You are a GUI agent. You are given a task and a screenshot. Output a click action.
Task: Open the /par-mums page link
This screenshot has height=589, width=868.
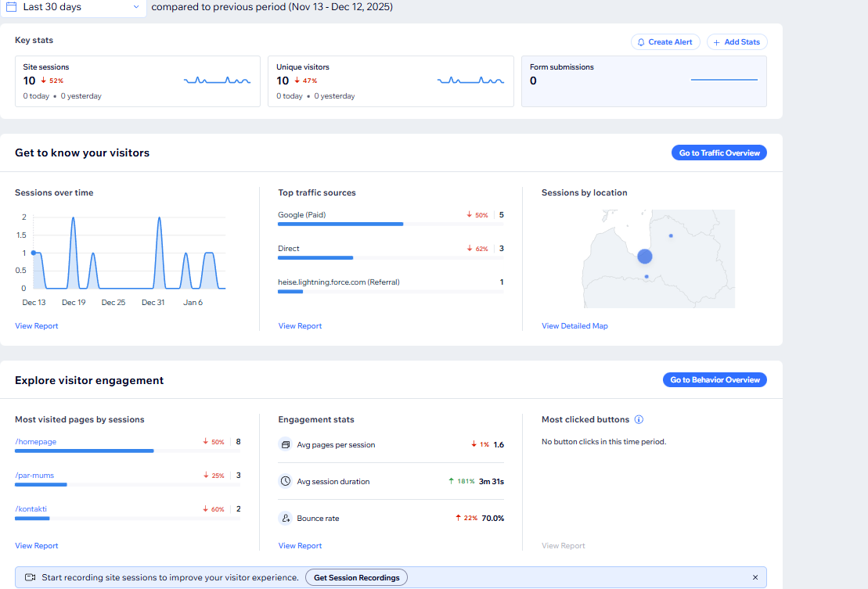34,476
